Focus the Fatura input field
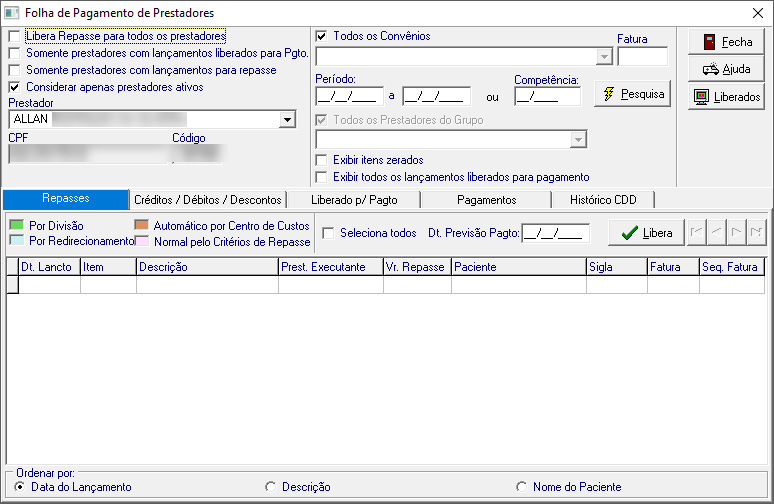The image size is (774, 504). [642, 57]
